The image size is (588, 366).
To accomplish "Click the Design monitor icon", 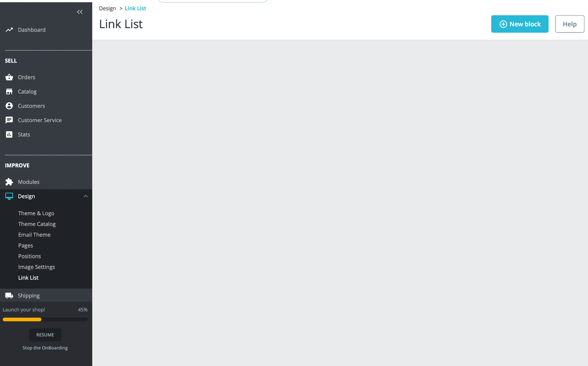I will pos(9,196).
